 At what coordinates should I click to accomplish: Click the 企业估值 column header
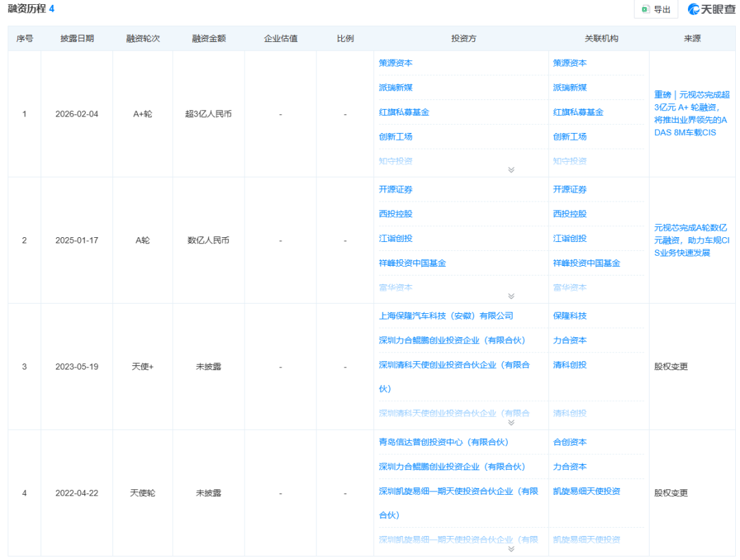(280, 38)
